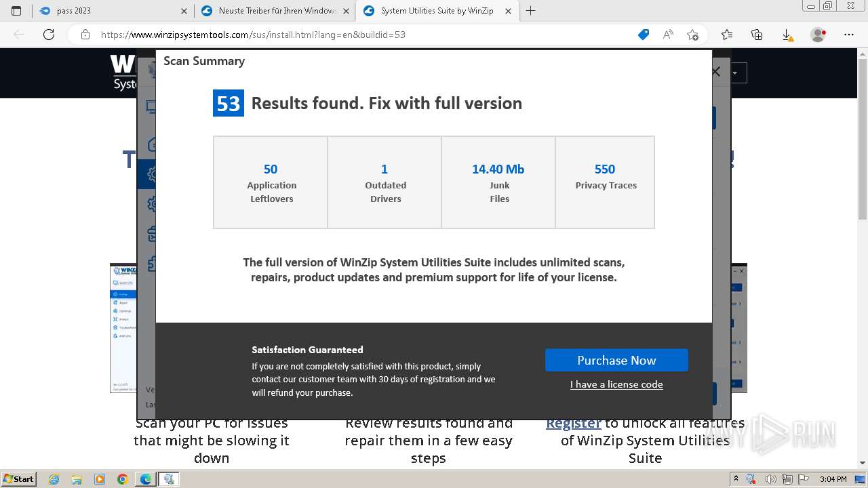Follow the Register link

coord(574,423)
